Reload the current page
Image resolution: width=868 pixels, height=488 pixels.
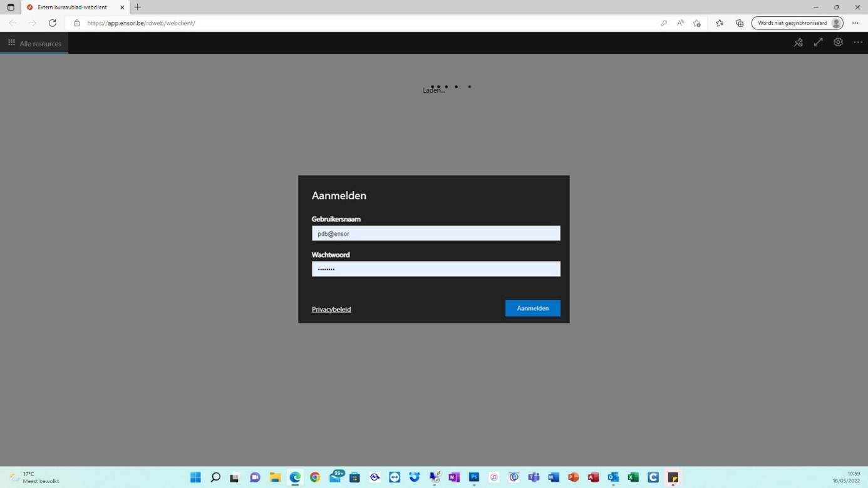53,23
